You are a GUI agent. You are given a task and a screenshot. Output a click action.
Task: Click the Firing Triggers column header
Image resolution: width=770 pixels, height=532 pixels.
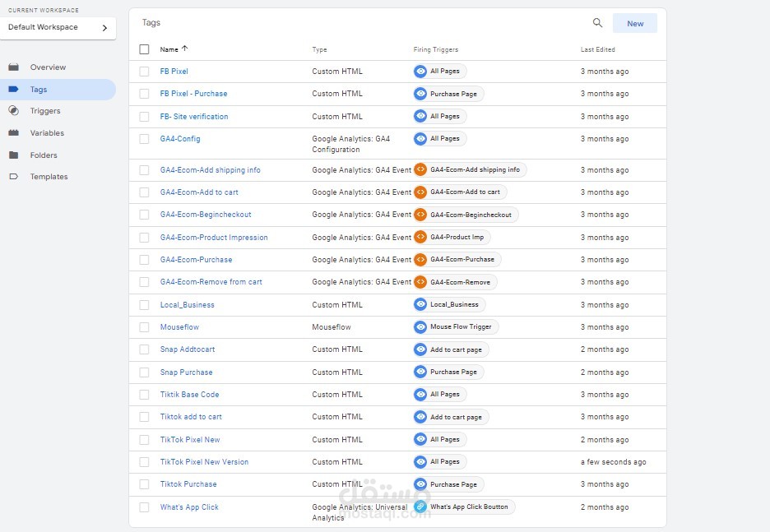tap(435, 49)
